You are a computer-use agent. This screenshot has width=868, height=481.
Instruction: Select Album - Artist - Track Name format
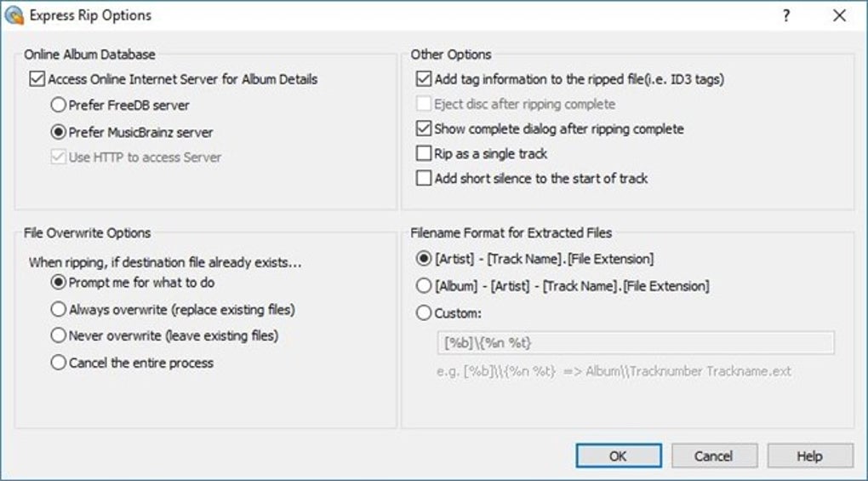tap(424, 286)
